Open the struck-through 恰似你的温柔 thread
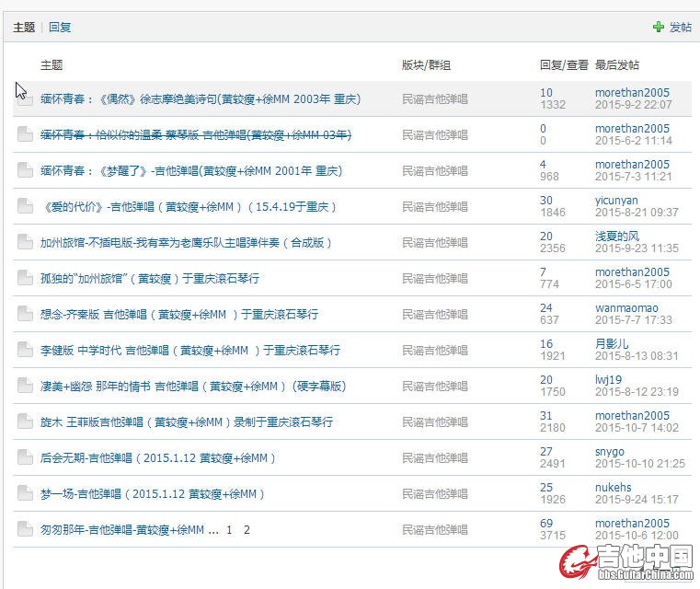Screen dimensions: 700x589 (x=195, y=135)
